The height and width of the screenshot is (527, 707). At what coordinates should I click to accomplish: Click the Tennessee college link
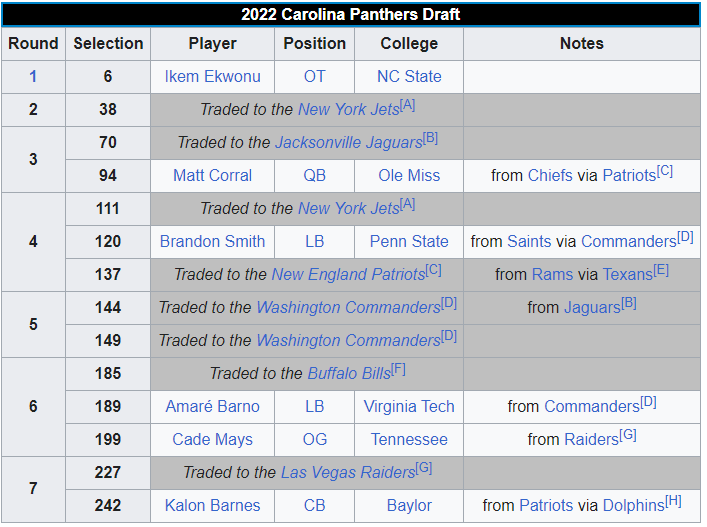coord(409,439)
